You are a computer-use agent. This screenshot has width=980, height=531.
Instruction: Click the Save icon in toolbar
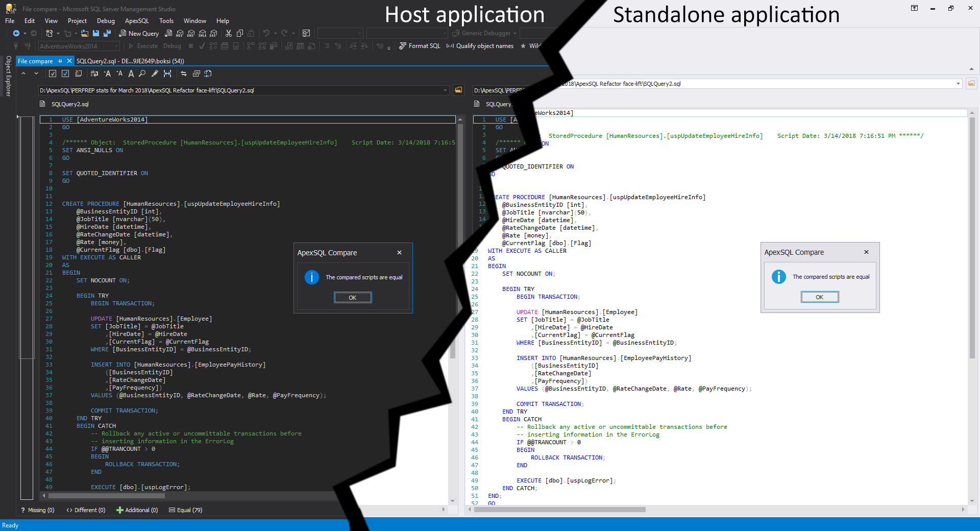(x=96, y=33)
